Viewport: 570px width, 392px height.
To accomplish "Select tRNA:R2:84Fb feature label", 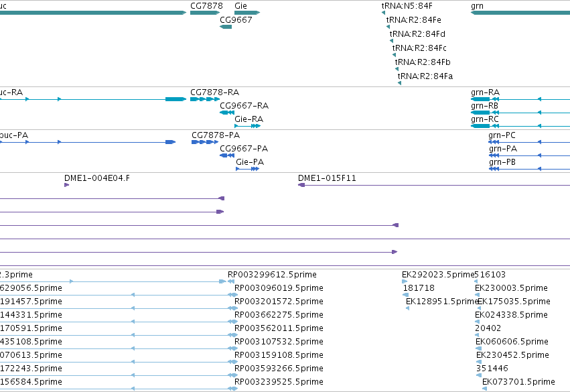I will tap(423, 62).
